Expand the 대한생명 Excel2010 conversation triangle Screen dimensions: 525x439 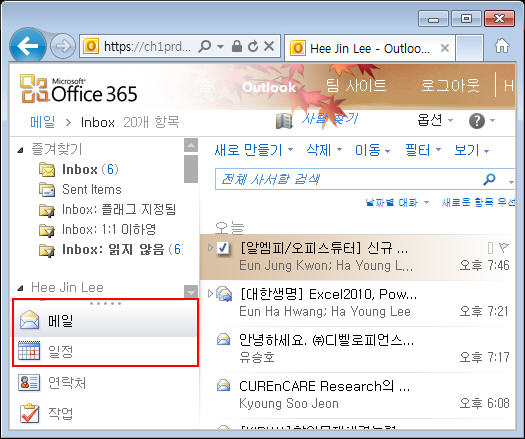tap(210, 294)
